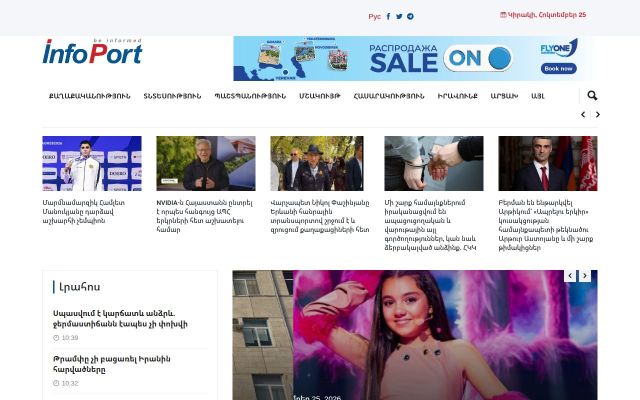
Task: Read the Բերման են ենթարկվել headline
Action: pos(546,225)
